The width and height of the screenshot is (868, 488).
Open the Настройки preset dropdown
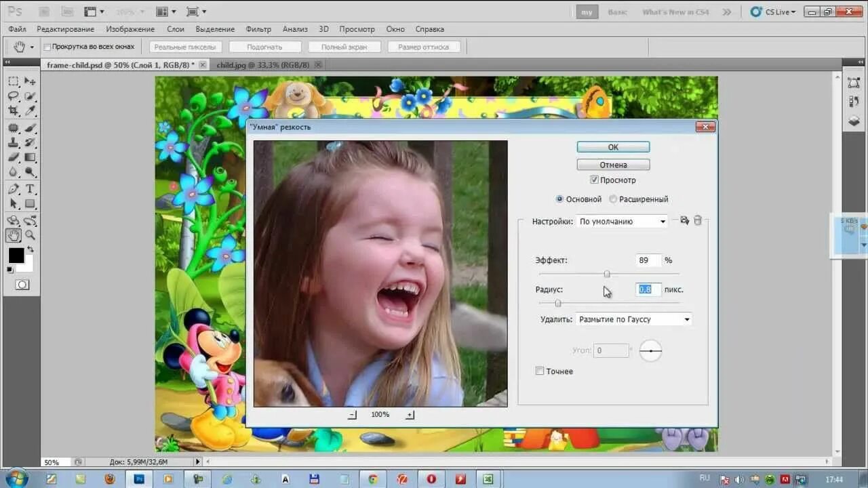(x=622, y=222)
